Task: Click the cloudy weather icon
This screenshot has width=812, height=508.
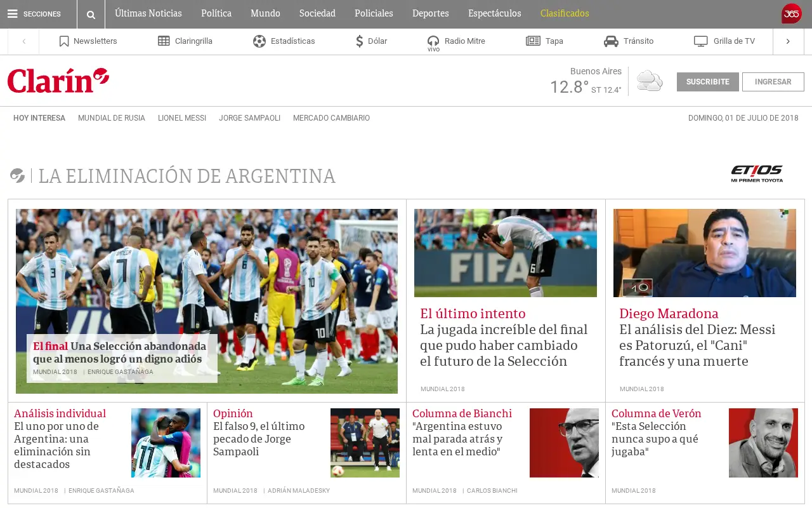Action: pyautogui.click(x=650, y=81)
